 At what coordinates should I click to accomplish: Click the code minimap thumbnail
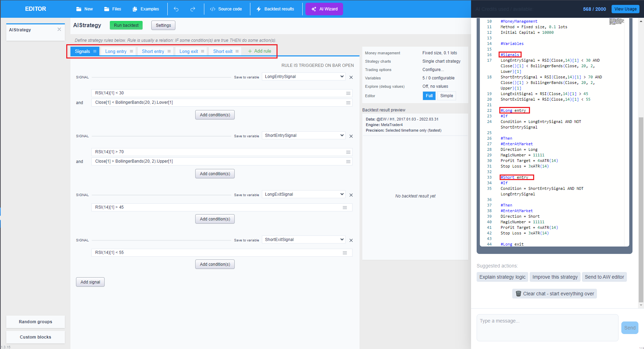click(616, 22)
